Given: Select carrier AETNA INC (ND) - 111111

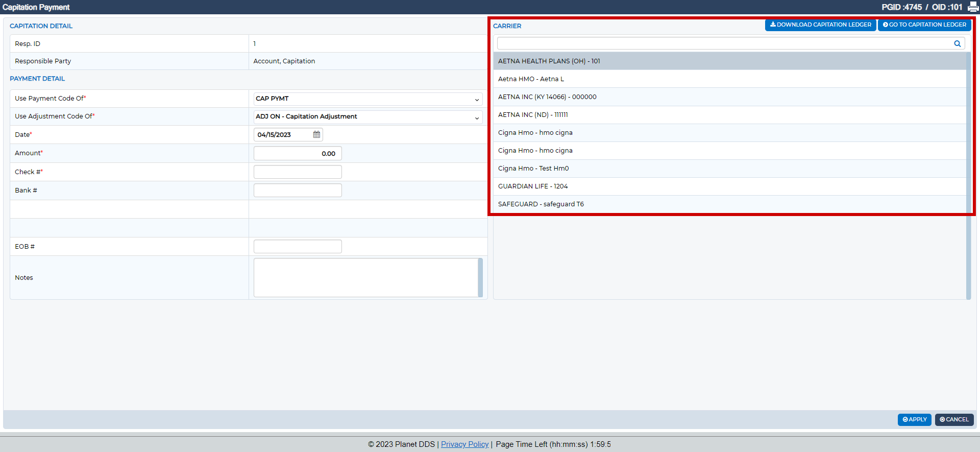Looking at the screenshot, I should coord(729,114).
